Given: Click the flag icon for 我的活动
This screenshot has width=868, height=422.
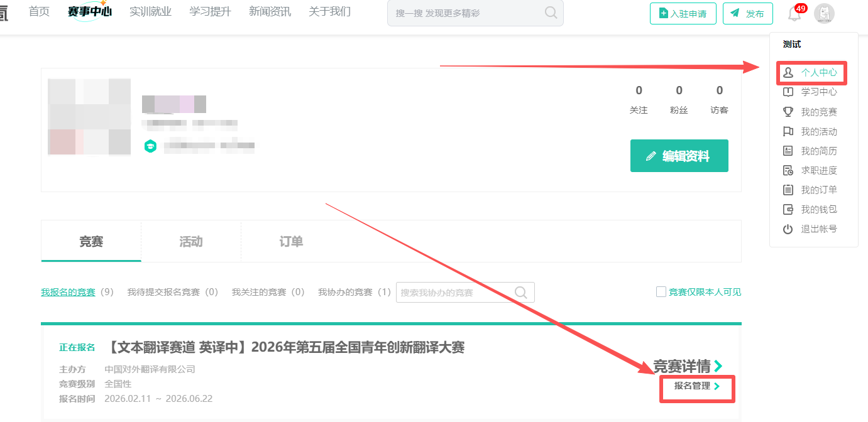Looking at the screenshot, I should pyautogui.click(x=788, y=131).
